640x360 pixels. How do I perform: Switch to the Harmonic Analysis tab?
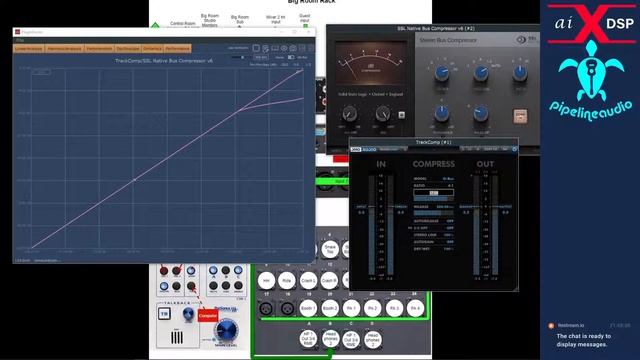point(64,49)
